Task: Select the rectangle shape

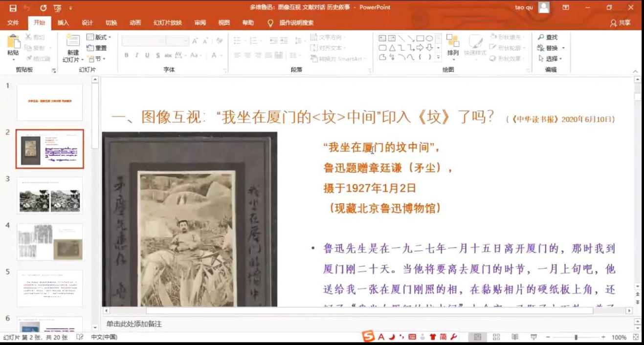Action: coord(420,38)
